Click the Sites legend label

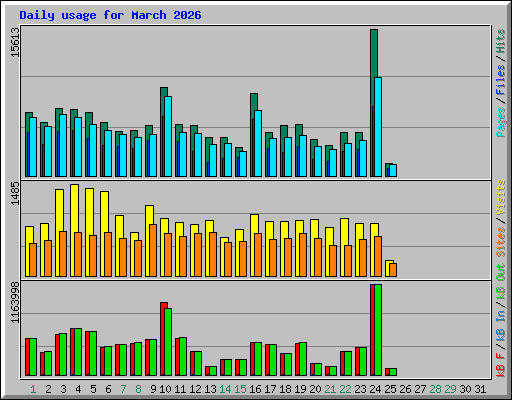pyautogui.click(x=501, y=242)
